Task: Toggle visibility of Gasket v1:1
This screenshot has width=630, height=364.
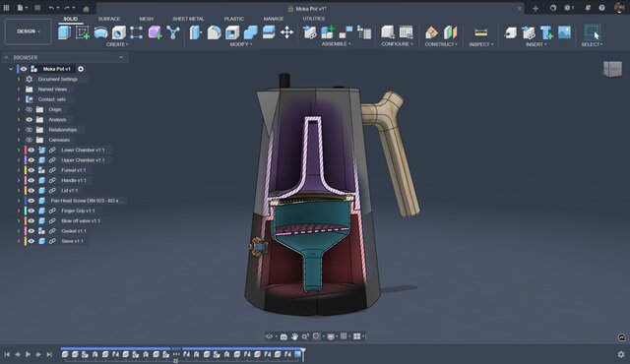Action: tap(31, 231)
